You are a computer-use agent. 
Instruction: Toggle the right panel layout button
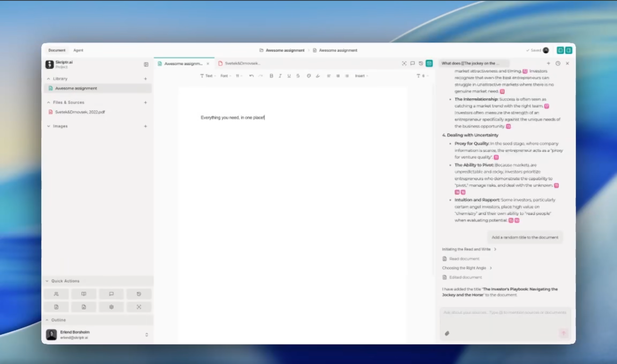(569, 50)
